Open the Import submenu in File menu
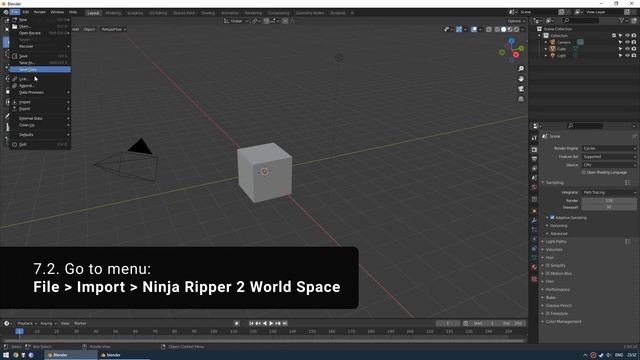The height and width of the screenshot is (360, 640). click(x=40, y=102)
